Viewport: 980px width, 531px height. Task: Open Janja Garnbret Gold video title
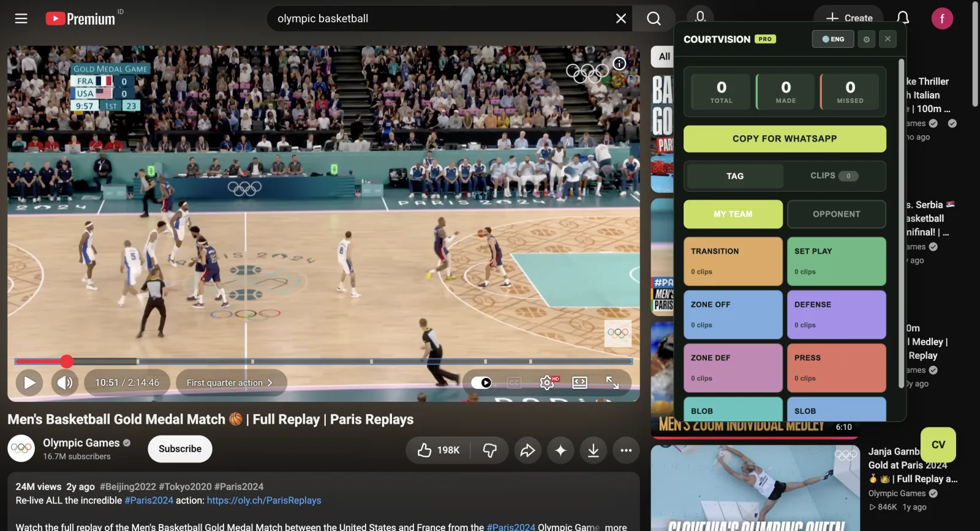(913, 465)
